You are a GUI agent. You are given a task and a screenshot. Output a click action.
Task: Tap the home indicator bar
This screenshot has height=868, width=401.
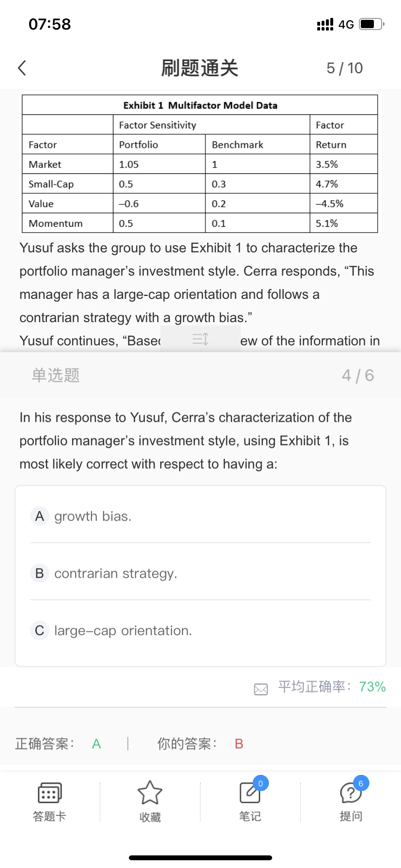pyautogui.click(x=200, y=858)
